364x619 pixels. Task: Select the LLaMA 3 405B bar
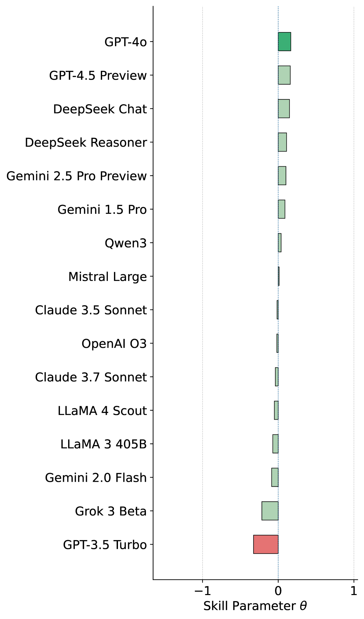(x=275, y=444)
